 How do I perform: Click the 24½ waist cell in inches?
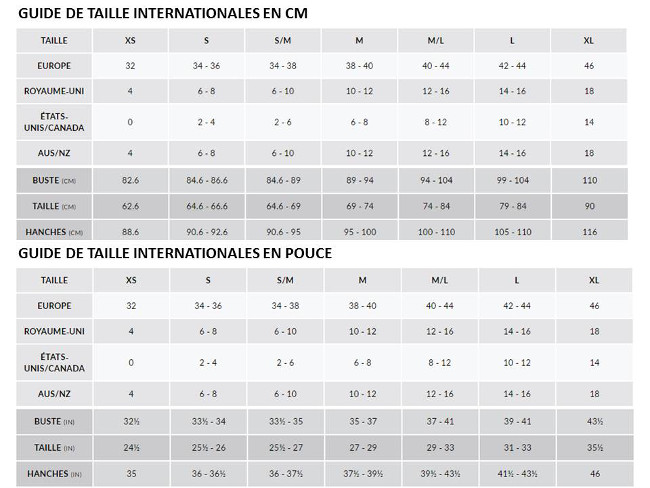(131, 447)
